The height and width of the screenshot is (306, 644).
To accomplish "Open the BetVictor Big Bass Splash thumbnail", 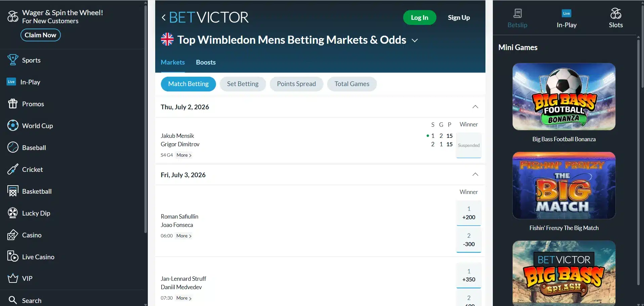I will tap(564, 273).
